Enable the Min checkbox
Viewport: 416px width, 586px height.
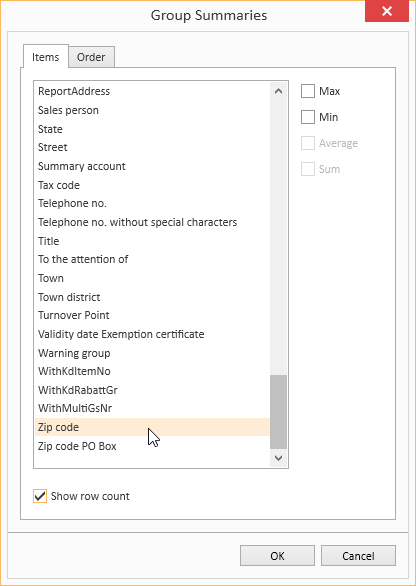click(x=308, y=117)
